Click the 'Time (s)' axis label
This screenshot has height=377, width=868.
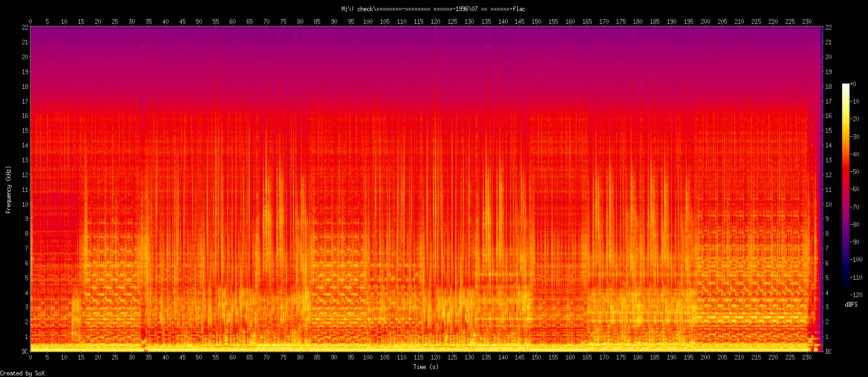426,367
